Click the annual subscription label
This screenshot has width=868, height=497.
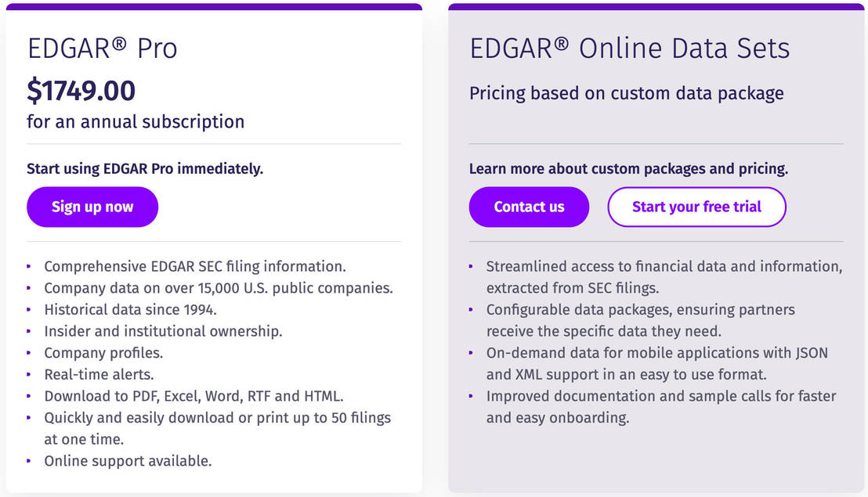pyautogui.click(x=135, y=121)
